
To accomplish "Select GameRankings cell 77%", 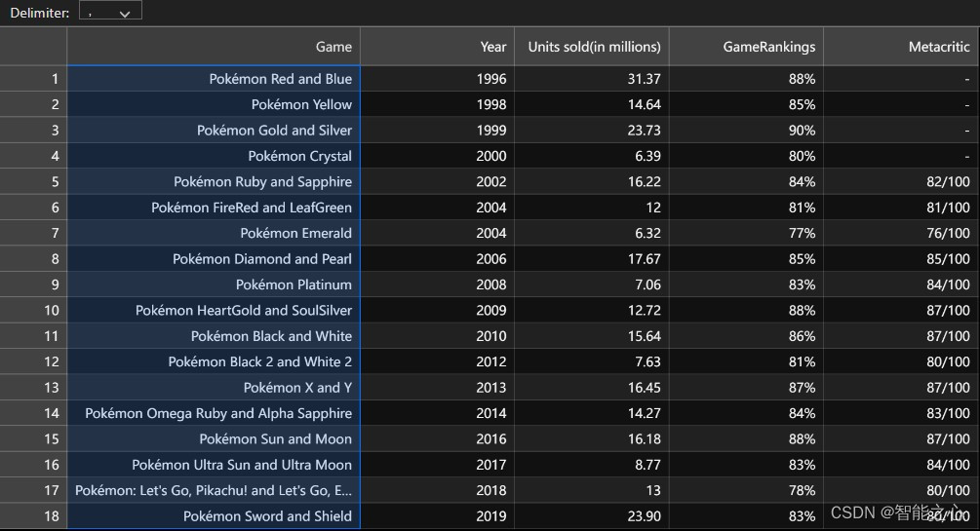I will [746, 233].
